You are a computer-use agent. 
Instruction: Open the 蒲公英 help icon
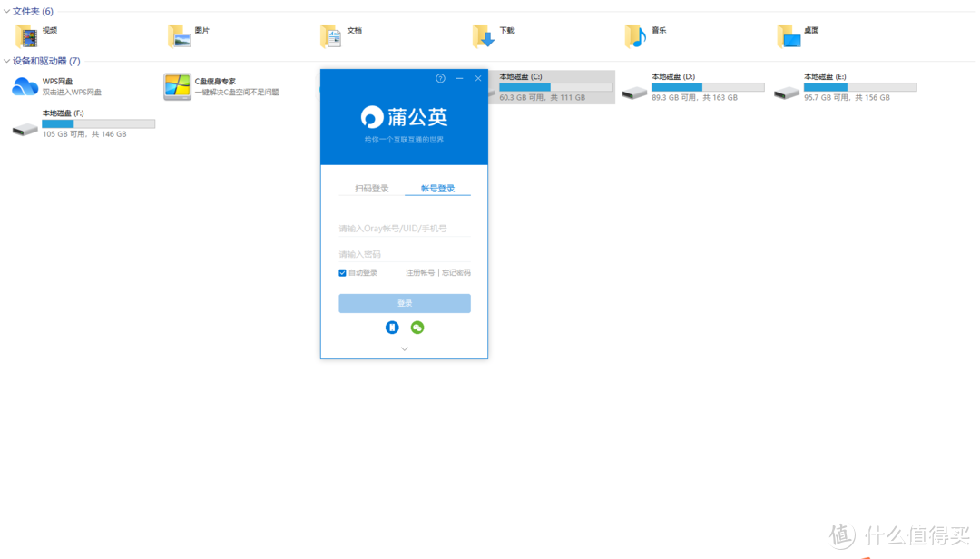pyautogui.click(x=440, y=78)
